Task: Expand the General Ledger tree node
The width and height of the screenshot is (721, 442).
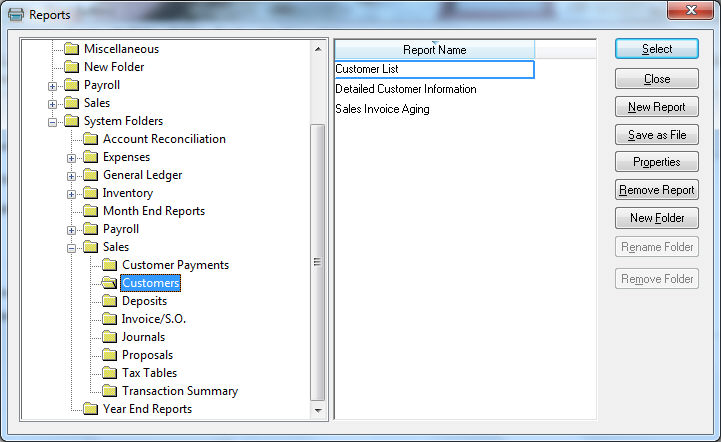Action: pos(71,175)
